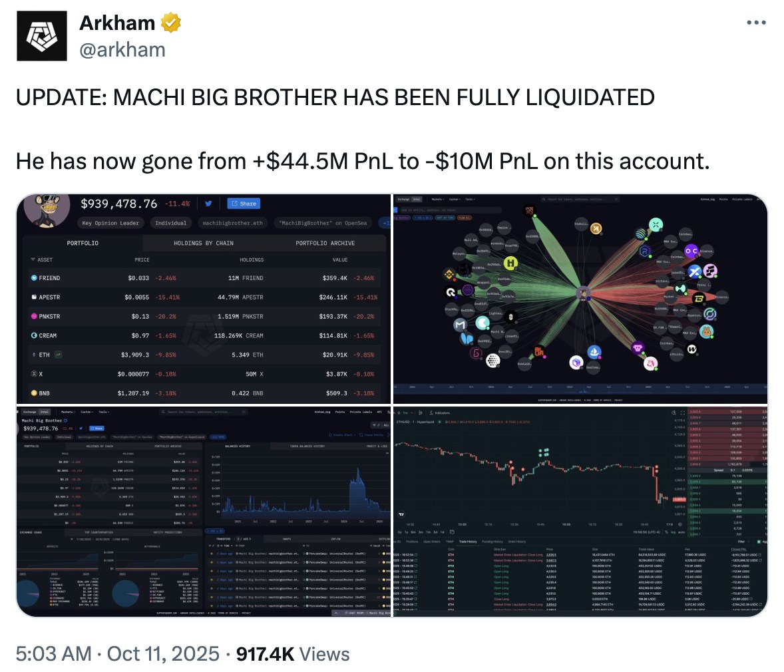Click the blue Share button
Image resolution: width=784 pixels, height=672 pixels.
243,204
